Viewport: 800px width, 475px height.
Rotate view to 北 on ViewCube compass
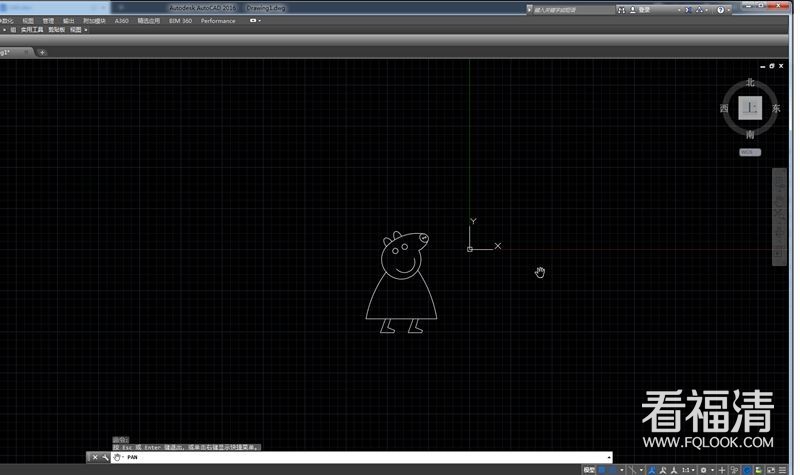[x=750, y=82]
